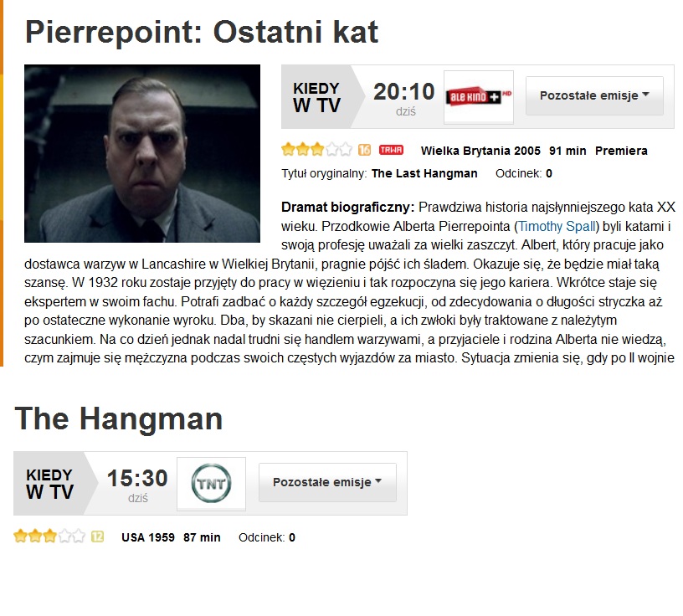
Task: Click the age 12 rating badge
Action: (x=97, y=536)
